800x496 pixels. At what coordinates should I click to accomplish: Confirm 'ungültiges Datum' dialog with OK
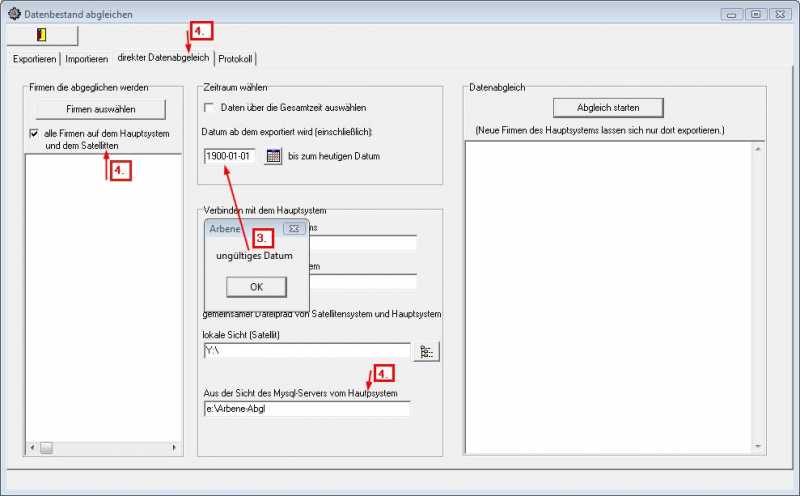pos(256,287)
